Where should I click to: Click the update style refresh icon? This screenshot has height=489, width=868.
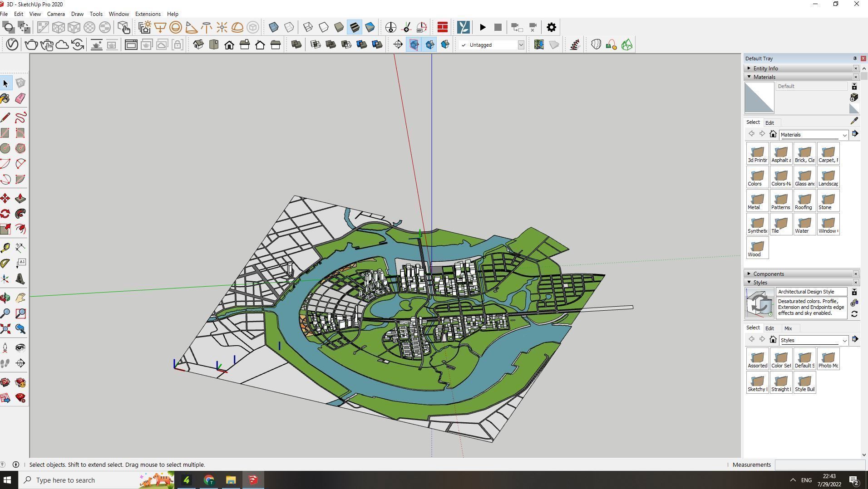[854, 314]
